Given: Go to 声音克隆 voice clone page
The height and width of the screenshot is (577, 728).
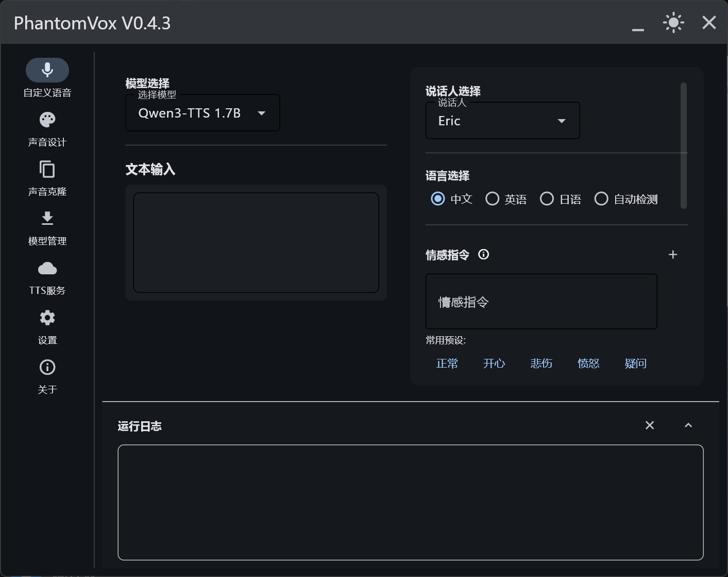Looking at the screenshot, I should point(47,170).
